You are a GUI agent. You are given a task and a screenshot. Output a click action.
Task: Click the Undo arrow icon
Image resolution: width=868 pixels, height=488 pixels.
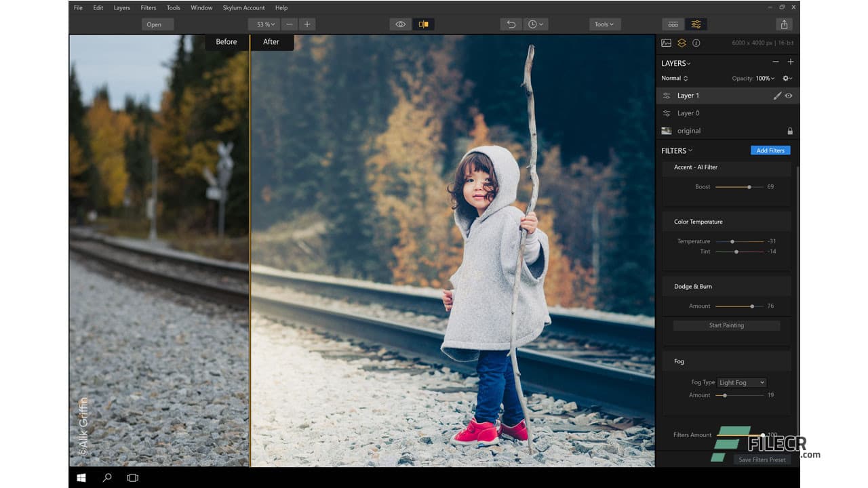click(511, 24)
